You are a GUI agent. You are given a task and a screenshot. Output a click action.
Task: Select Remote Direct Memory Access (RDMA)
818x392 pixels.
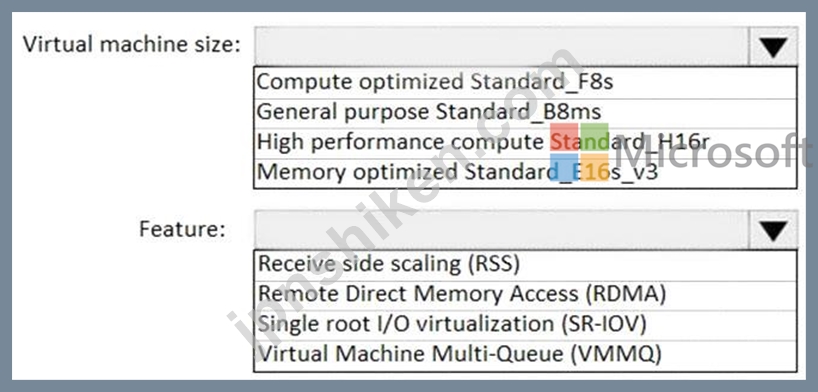coord(525,295)
